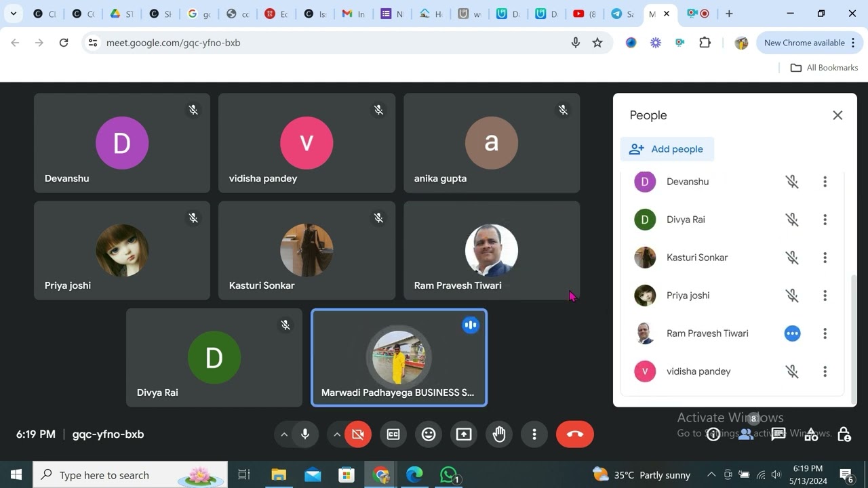Mute Priya joshi from the People list
The width and height of the screenshot is (868, 488).
[792, 296]
